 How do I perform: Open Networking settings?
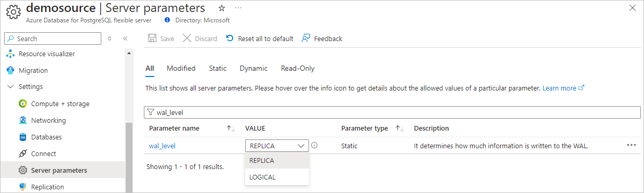tap(48, 120)
